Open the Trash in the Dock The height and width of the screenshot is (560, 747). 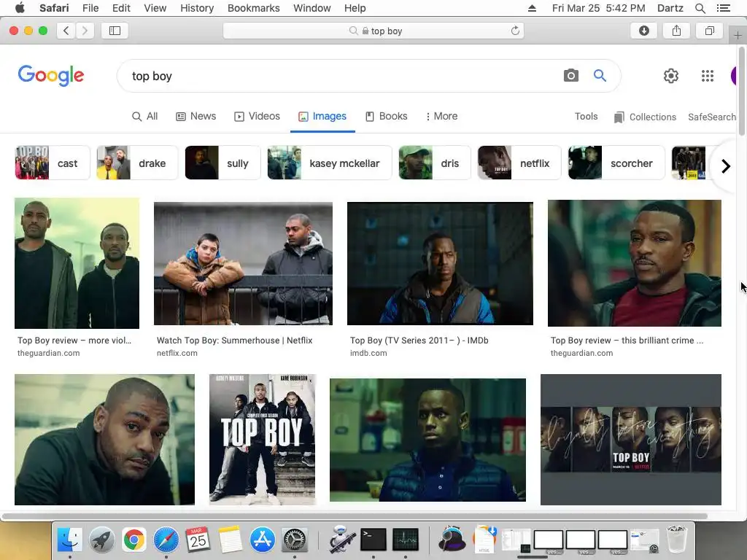click(676, 540)
